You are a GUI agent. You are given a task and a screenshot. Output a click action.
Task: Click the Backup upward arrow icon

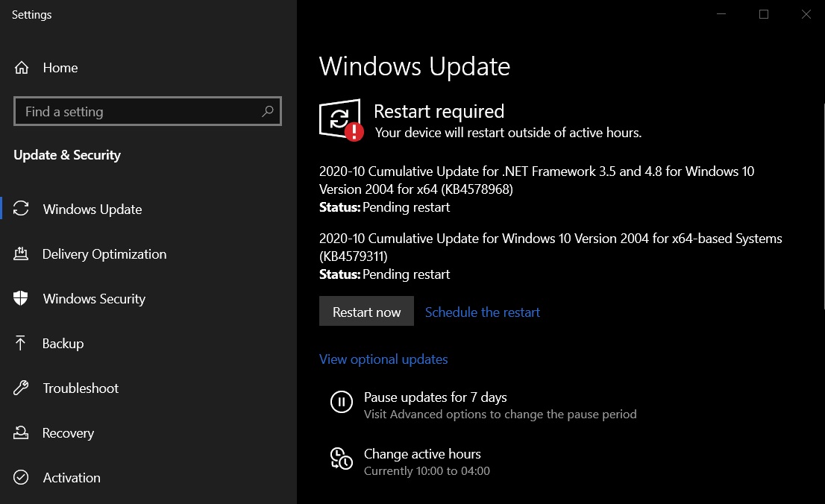[x=21, y=343]
